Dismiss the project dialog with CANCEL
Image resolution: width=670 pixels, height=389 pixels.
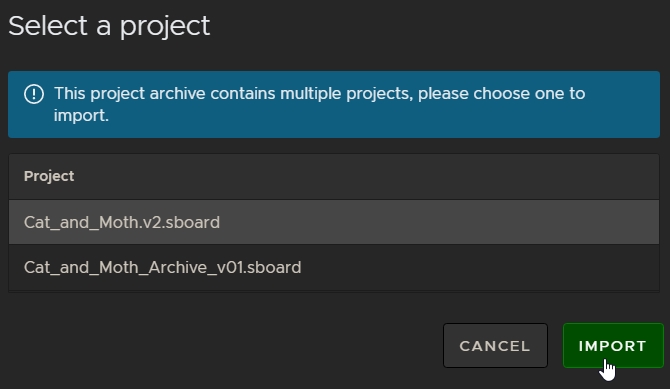tap(495, 345)
